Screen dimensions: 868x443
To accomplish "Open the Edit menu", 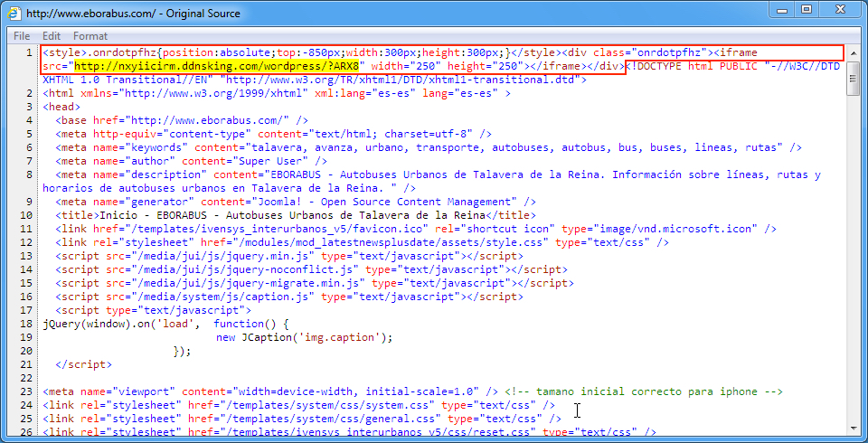I will tap(52, 36).
